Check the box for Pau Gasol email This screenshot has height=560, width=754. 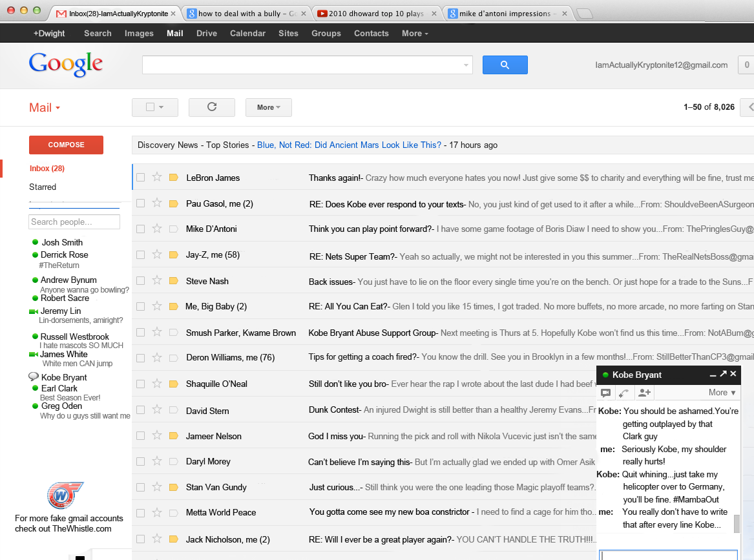pos(141,203)
